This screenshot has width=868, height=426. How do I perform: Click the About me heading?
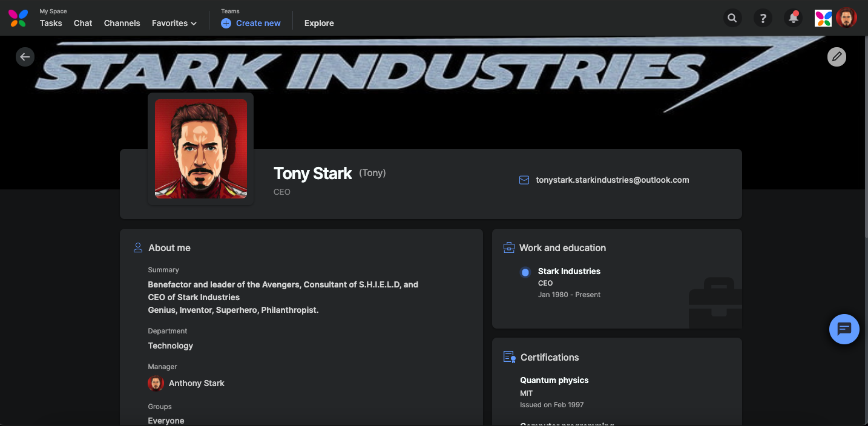[169, 247]
